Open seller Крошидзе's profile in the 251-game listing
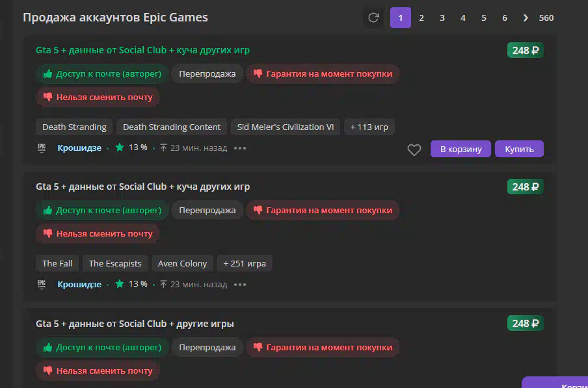Viewport: 588px width, 388px height. (79, 284)
